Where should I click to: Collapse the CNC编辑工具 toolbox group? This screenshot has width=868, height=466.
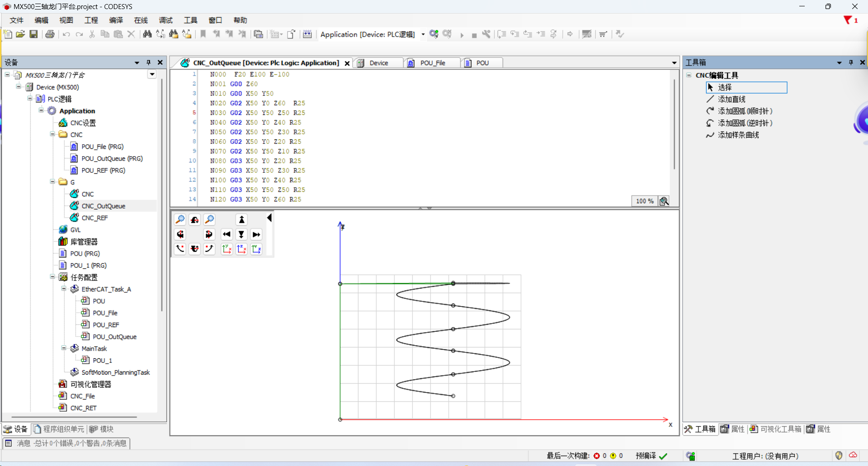(689, 76)
